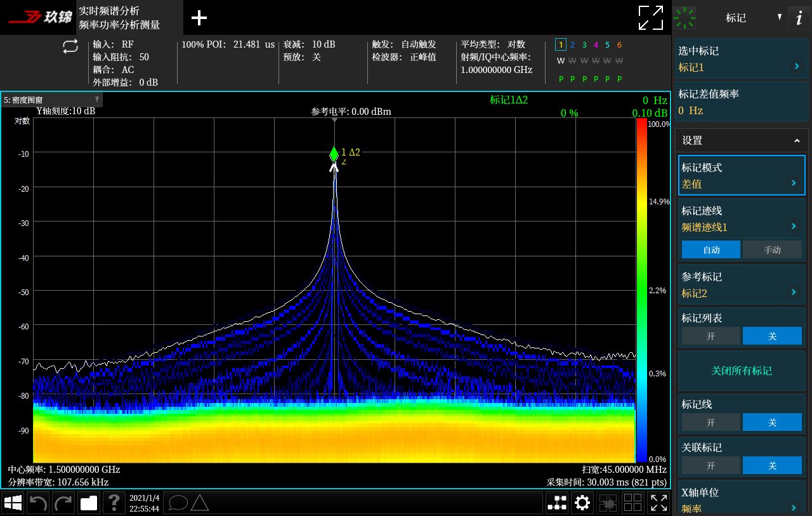Viewport: 812px width, 516px height.
Task: Click the triangle warning icon
Action: click(x=200, y=503)
